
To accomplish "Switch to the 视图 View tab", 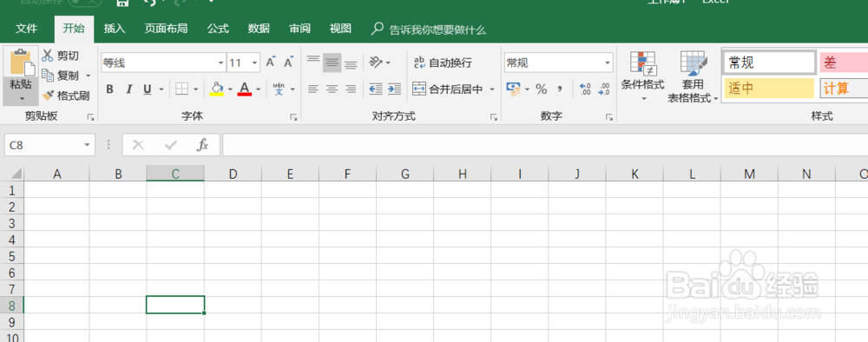I will pyautogui.click(x=340, y=29).
